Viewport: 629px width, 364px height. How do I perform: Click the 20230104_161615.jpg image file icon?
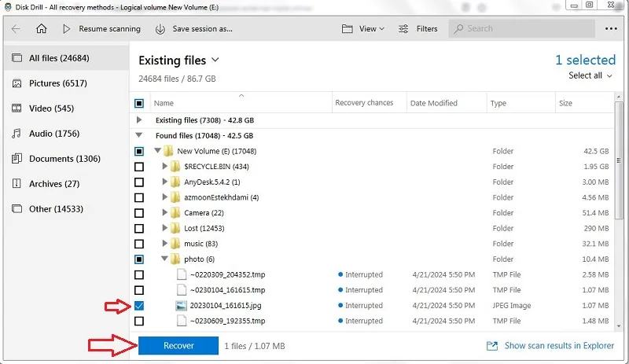pyautogui.click(x=182, y=305)
